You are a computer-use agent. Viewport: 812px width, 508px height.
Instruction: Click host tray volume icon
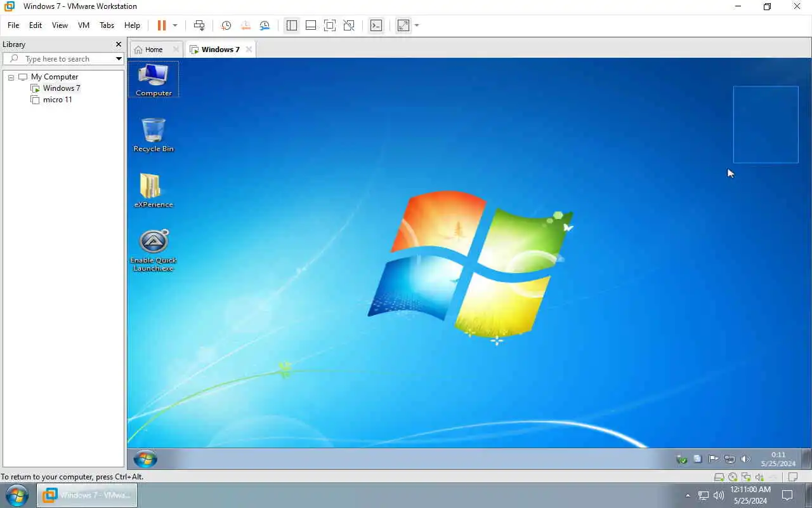[719, 495]
